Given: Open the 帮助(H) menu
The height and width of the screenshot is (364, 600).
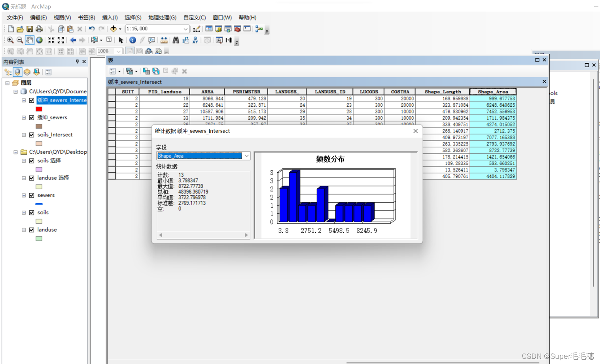Looking at the screenshot, I should click(x=248, y=17).
